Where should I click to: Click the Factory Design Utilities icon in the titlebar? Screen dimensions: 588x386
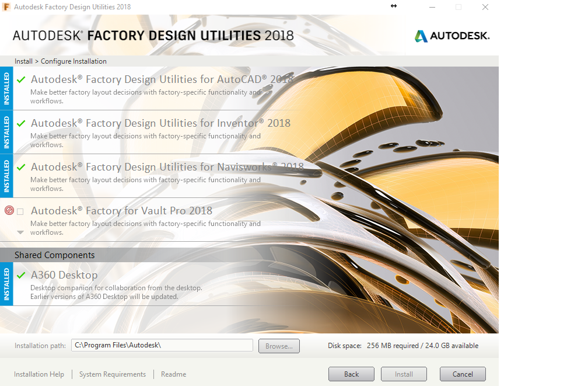(x=7, y=7)
